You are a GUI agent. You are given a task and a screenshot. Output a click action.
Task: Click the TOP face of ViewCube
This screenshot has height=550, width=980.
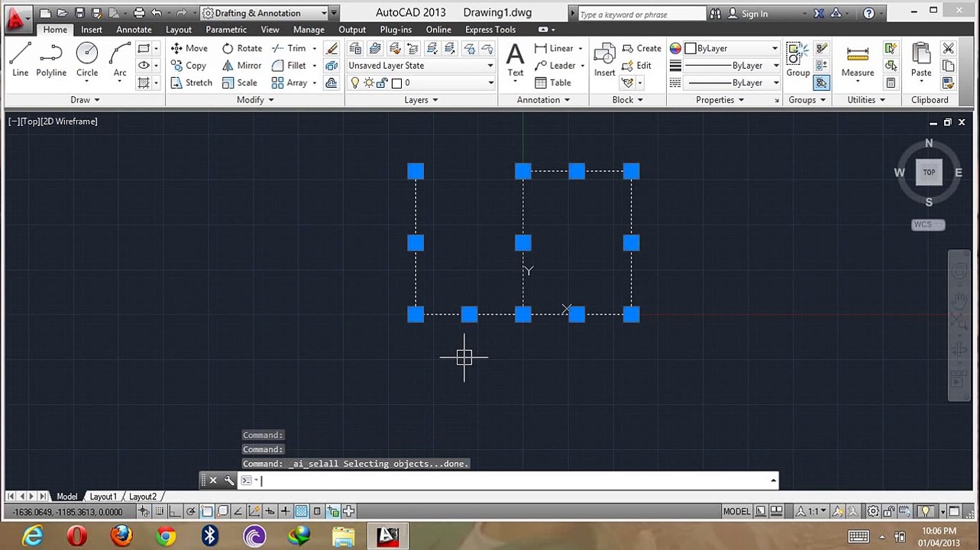pyautogui.click(x=929, y=173)
